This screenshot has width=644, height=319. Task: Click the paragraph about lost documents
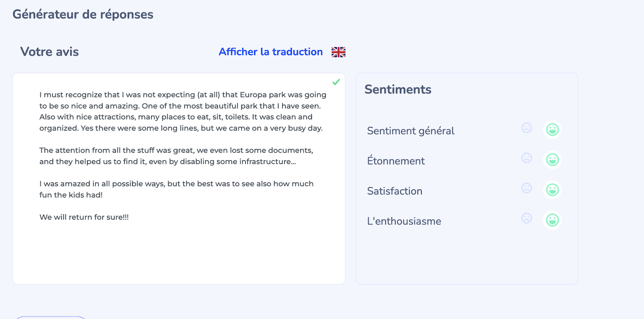click(x=176, y=156)
